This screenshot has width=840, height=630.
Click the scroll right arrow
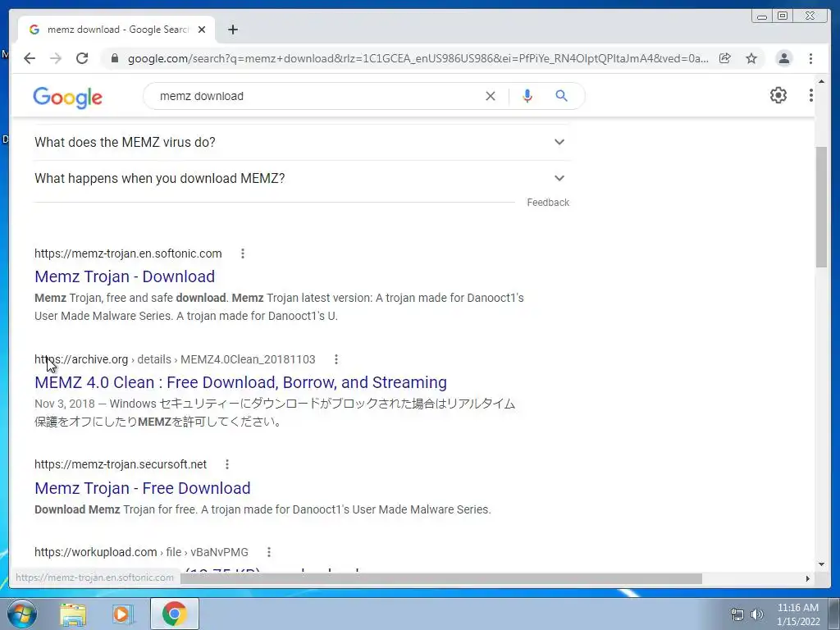[x=808, y=578]
